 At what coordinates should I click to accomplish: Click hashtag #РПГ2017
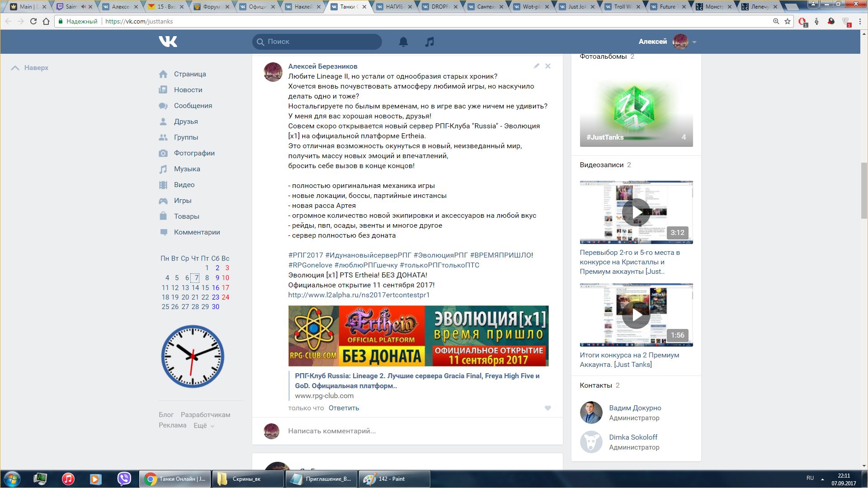pos(306,255)
